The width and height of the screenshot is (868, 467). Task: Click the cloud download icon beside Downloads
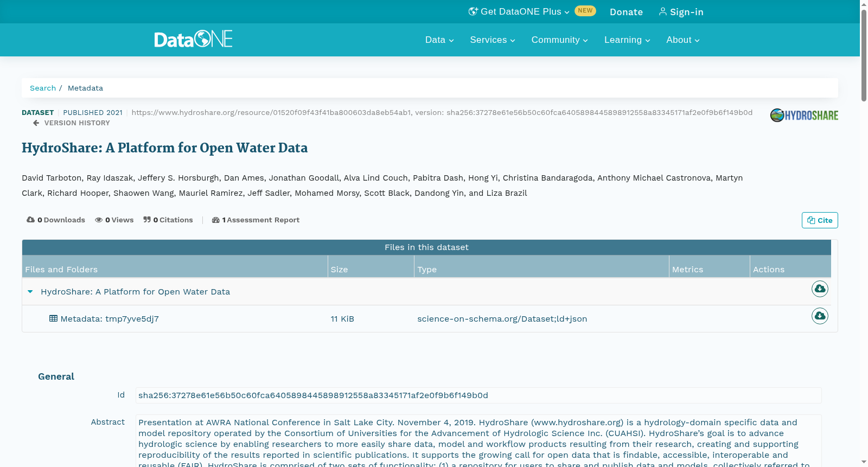[30, 220]
